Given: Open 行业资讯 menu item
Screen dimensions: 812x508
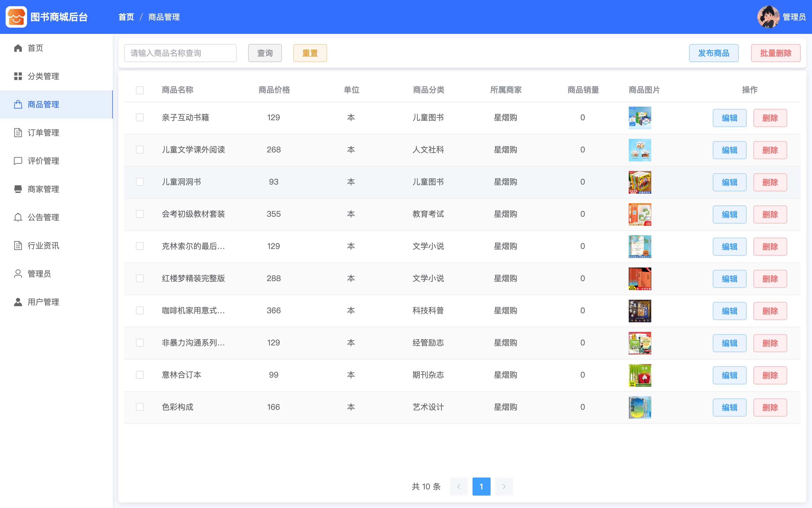Looking at the screenshot, I should [x=56, y=246].
